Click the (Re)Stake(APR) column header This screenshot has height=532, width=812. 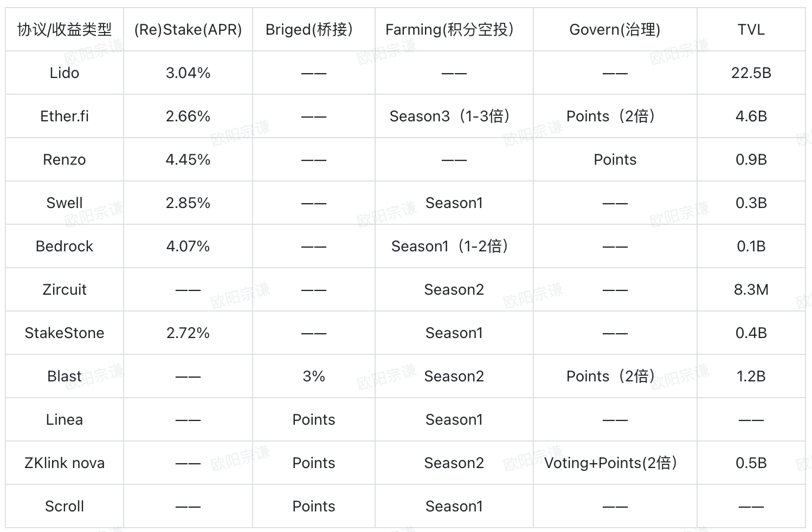(x=188, y=30)
